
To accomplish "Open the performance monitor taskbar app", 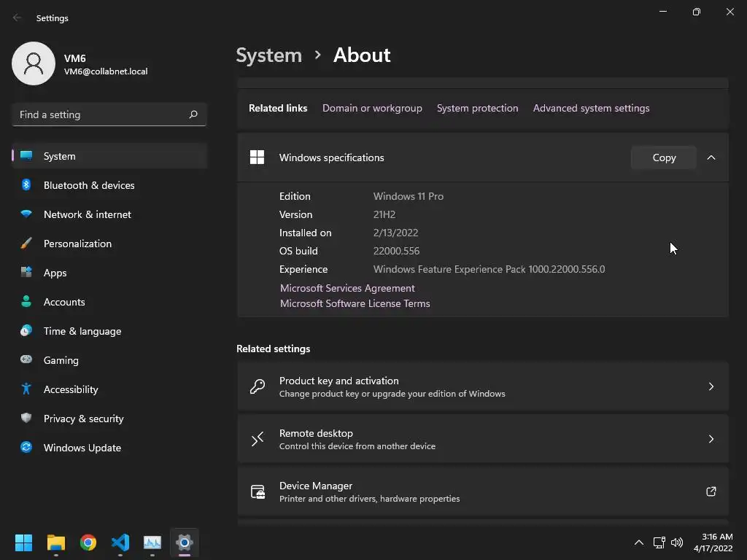I will point(152,542).
